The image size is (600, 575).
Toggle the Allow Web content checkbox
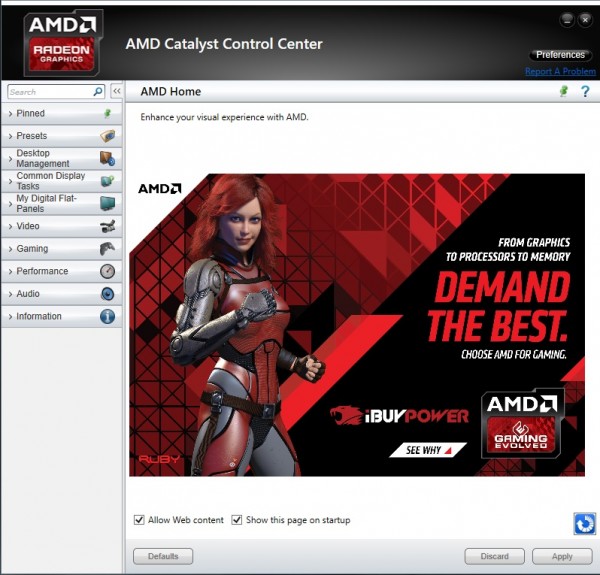point(139,520)
